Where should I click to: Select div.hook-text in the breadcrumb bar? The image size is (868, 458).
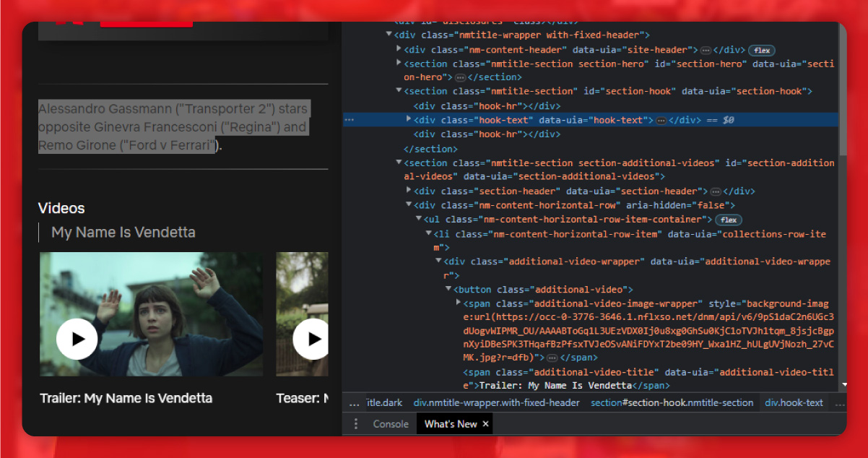click(794, 402)
